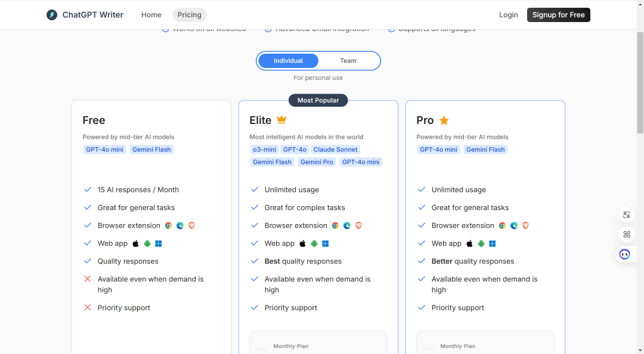
Task: Click the Brave icon in the Elite plan's Browser extension row
Action: 358,225
